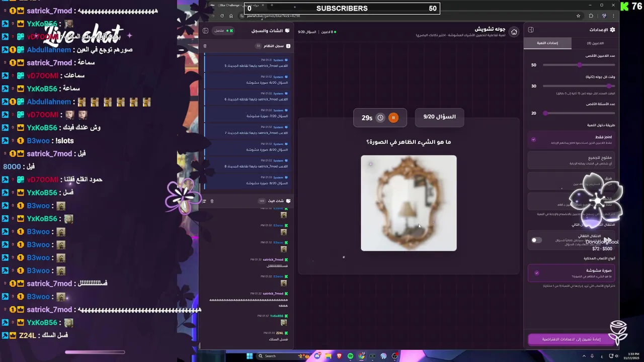Select the Blur Challenge browser tab
Image resolution: width=644 pixels, height=362 pixels.
point(235,6)
